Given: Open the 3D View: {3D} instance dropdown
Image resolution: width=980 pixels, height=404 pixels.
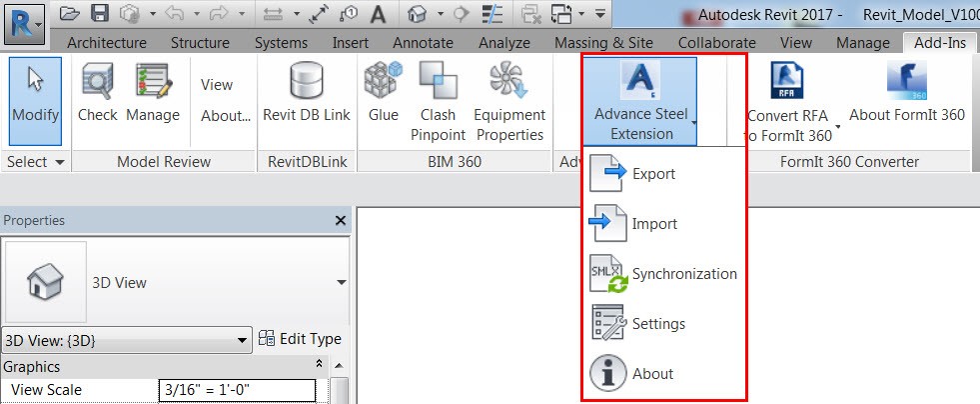Looking at the screenshot, I should pos(242,341).
